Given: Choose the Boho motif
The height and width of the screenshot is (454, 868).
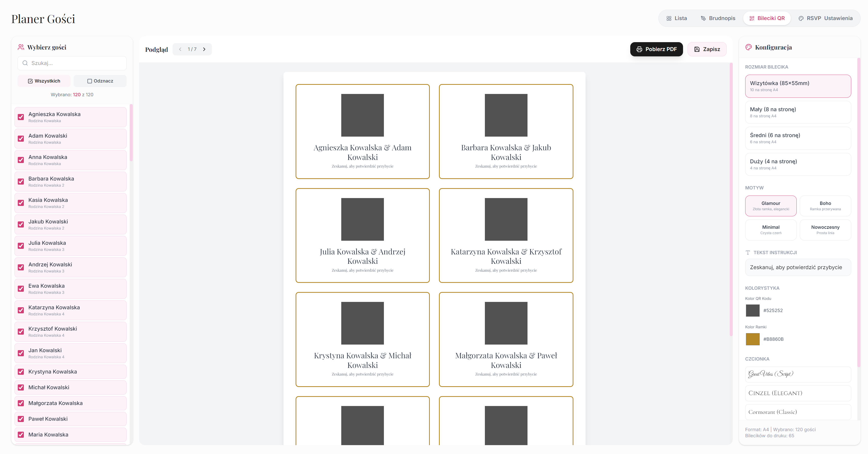Looking at the screenshot, I should click(825, 206).
